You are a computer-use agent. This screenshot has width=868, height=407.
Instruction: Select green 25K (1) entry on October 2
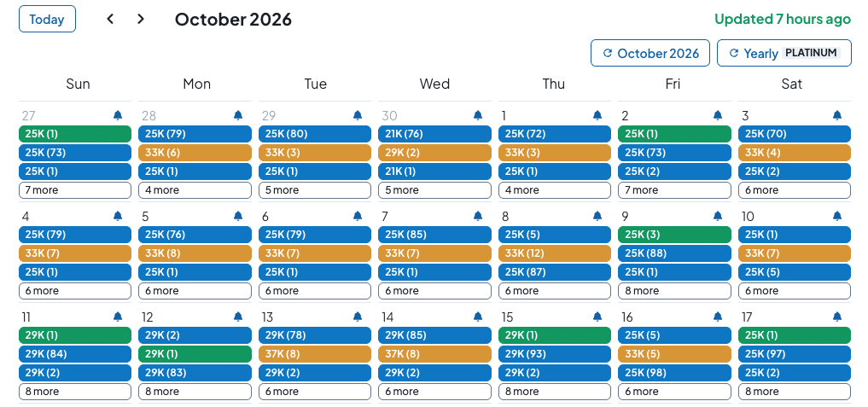[x=674, y=134]
